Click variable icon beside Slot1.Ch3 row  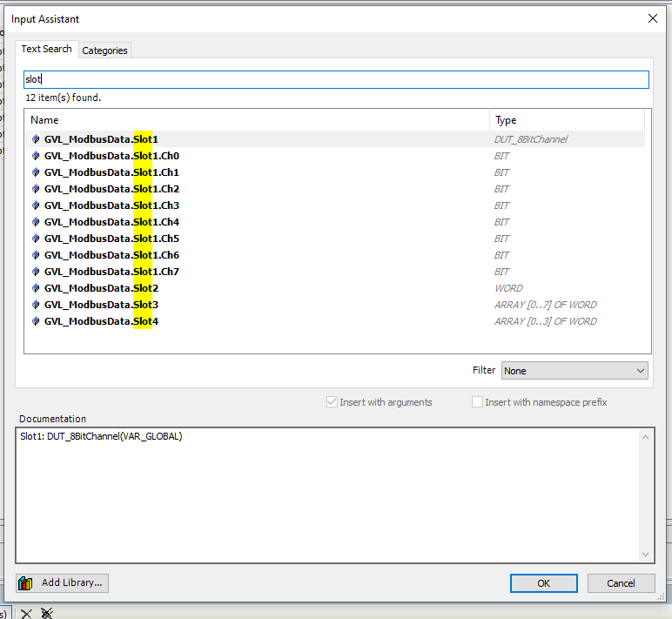(36, 205)
